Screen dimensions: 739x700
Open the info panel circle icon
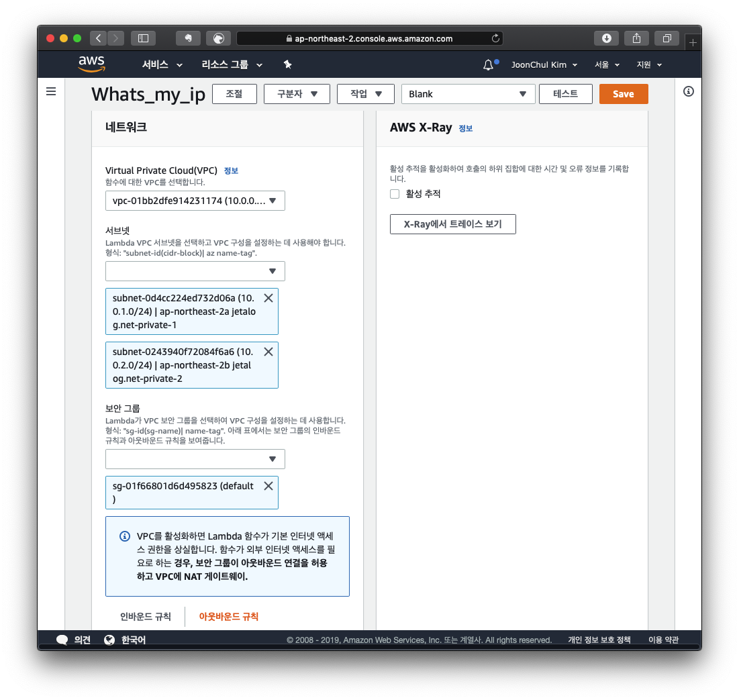[688, 91]
